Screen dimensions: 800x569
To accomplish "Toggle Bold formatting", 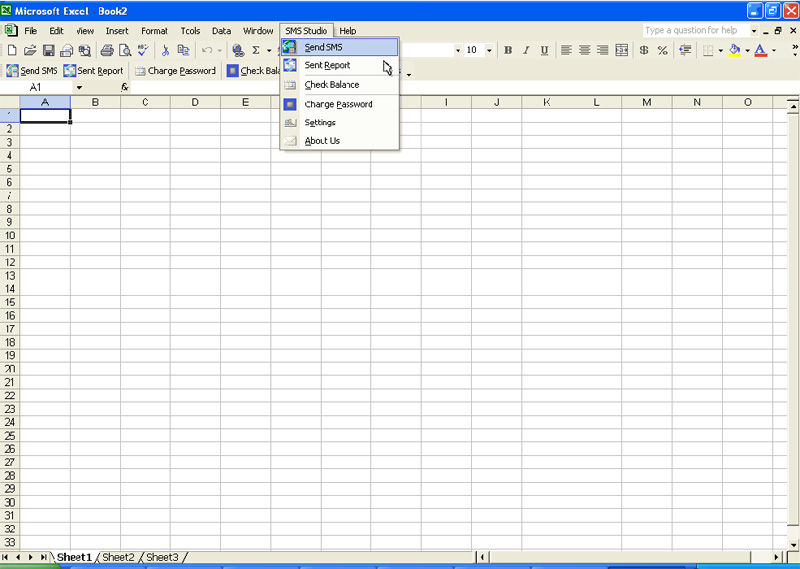I will pyautogui.click(x=508, y=50).
